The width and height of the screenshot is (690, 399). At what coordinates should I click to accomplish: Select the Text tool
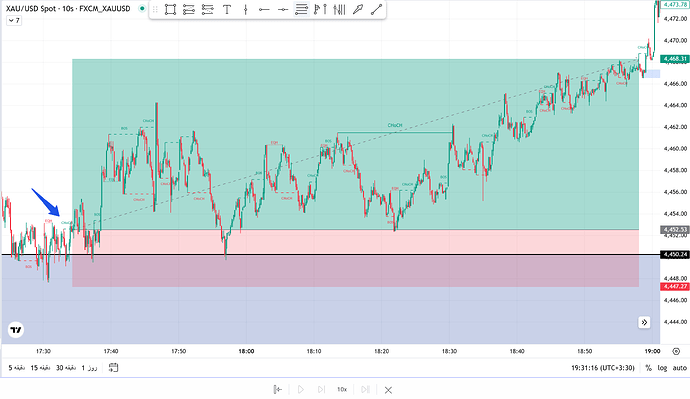227,9
